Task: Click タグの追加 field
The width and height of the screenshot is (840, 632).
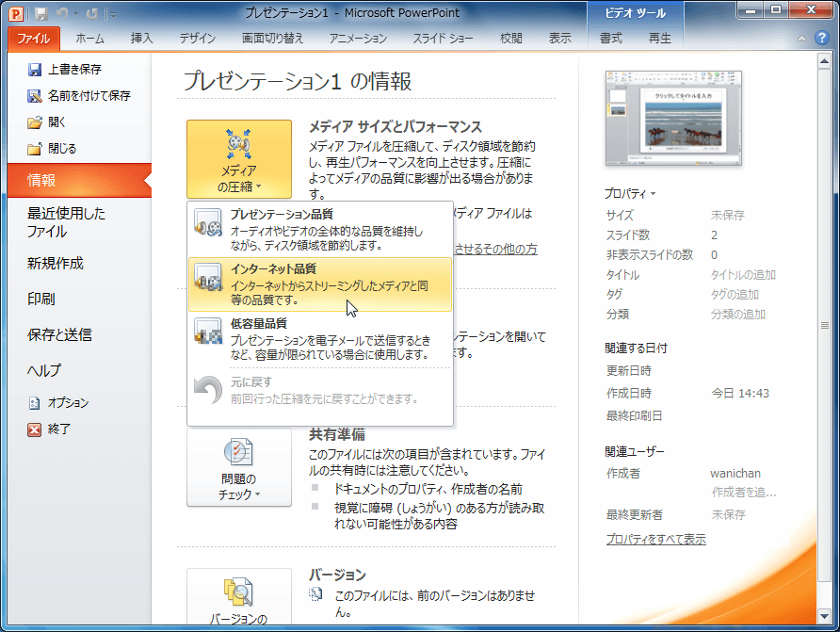Action: coord(735,295)
